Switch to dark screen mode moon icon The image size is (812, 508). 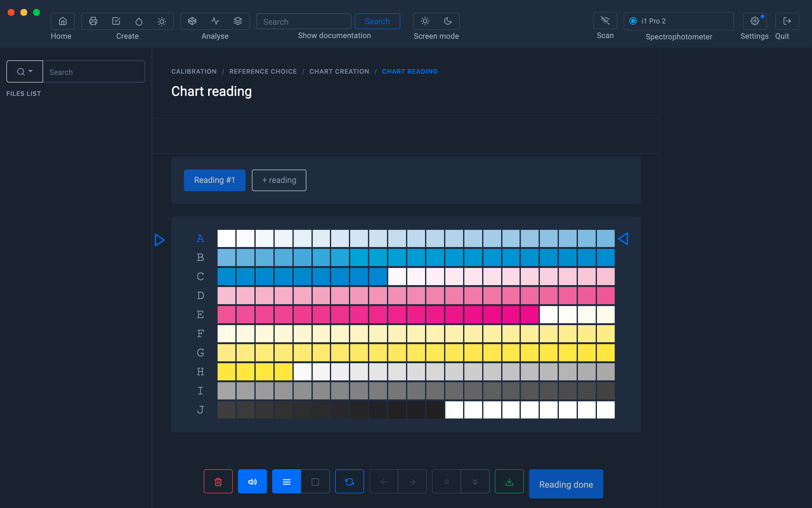(448, 21)
